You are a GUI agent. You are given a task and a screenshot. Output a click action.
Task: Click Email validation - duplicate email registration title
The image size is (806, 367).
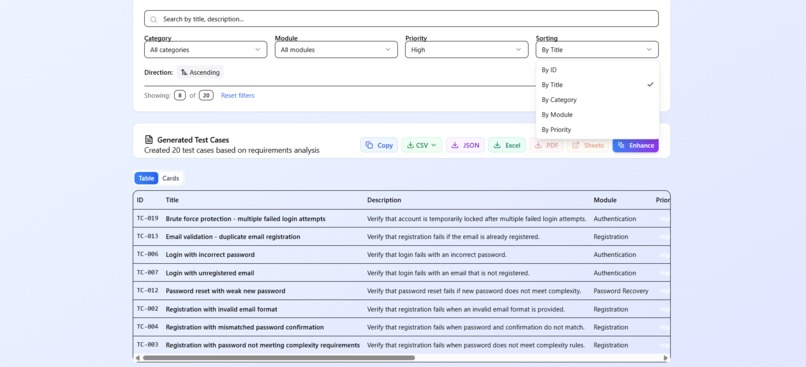(233, 237)
